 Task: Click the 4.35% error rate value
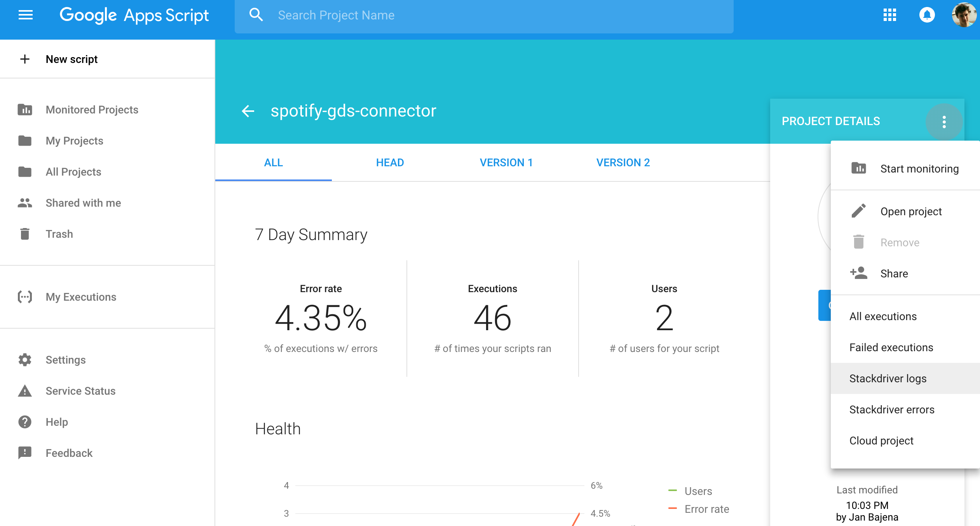[x=321, y=318]
